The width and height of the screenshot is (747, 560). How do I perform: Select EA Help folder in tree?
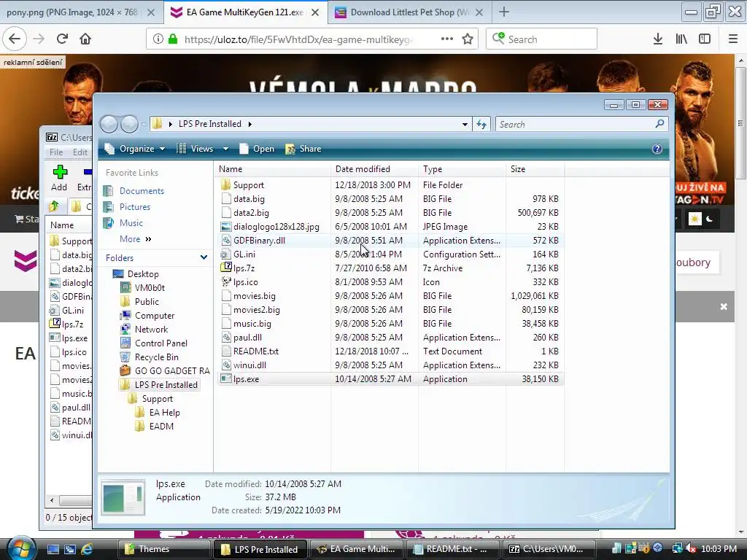click(164, 413)
